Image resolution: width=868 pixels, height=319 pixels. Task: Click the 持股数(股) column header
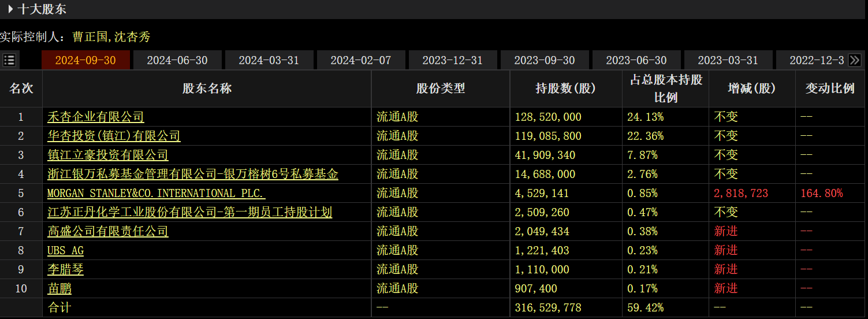[x=565, y=88]
